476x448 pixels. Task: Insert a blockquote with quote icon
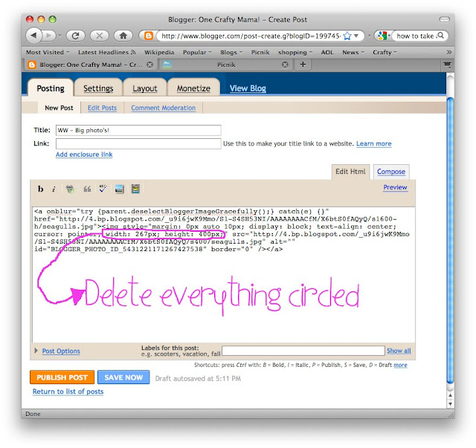tap(87, 189)
